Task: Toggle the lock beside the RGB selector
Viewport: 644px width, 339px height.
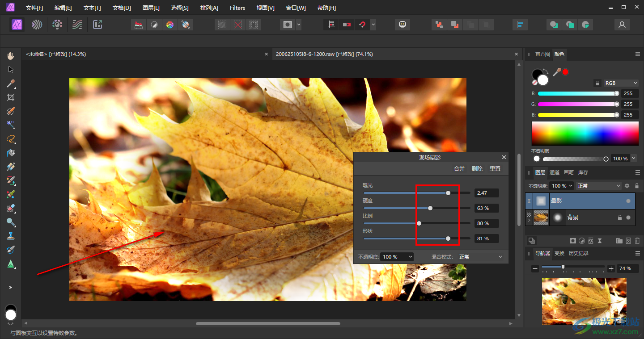Action: tap(597, 83)
